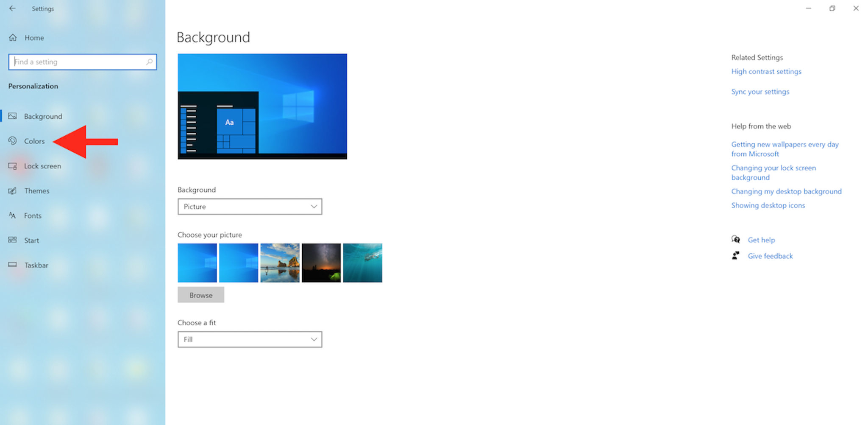Open the High contrast settings link

(x=766, y=71)
